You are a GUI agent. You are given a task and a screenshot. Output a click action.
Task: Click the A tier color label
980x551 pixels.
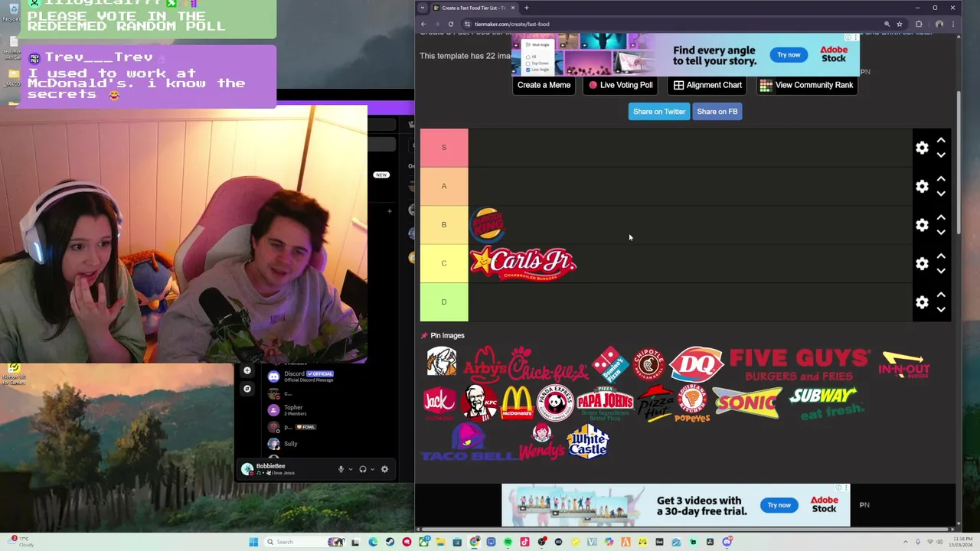tap(444, 186)
